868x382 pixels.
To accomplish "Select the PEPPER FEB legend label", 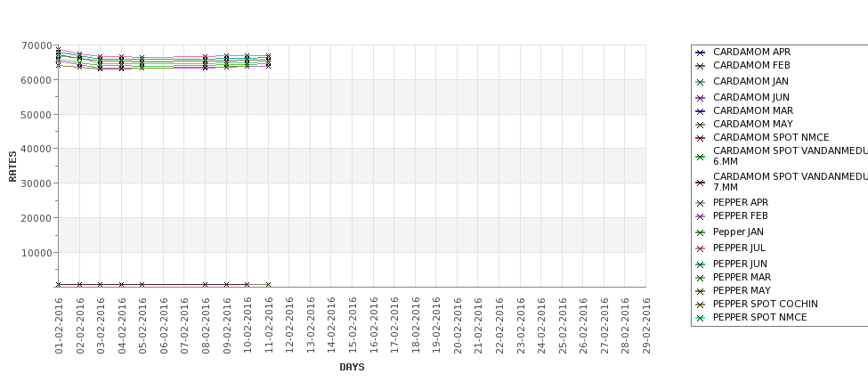I will point(740,215).
